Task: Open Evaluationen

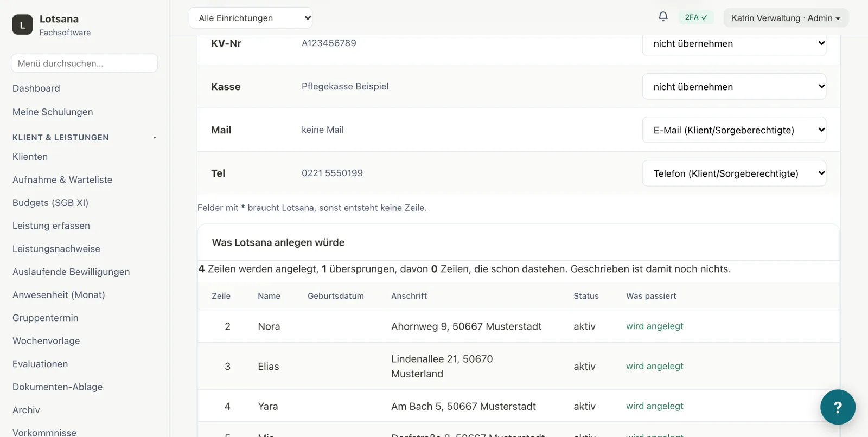Action: tap(40, 364)
